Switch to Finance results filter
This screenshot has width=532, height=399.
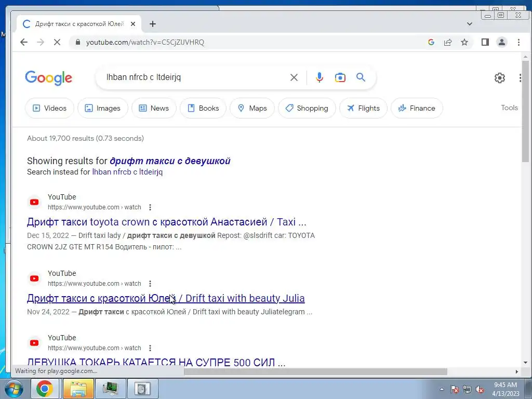(x=417, y=108)
